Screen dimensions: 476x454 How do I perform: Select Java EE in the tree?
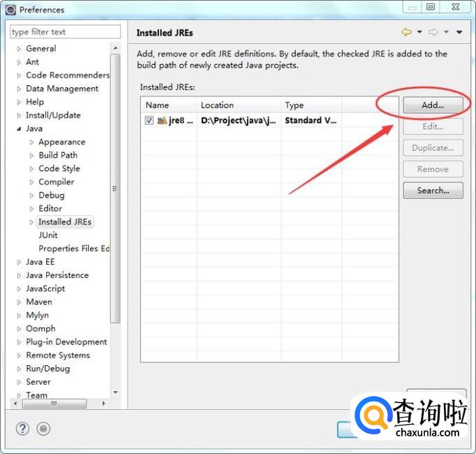pyautogui.click(x=40, y=262)
